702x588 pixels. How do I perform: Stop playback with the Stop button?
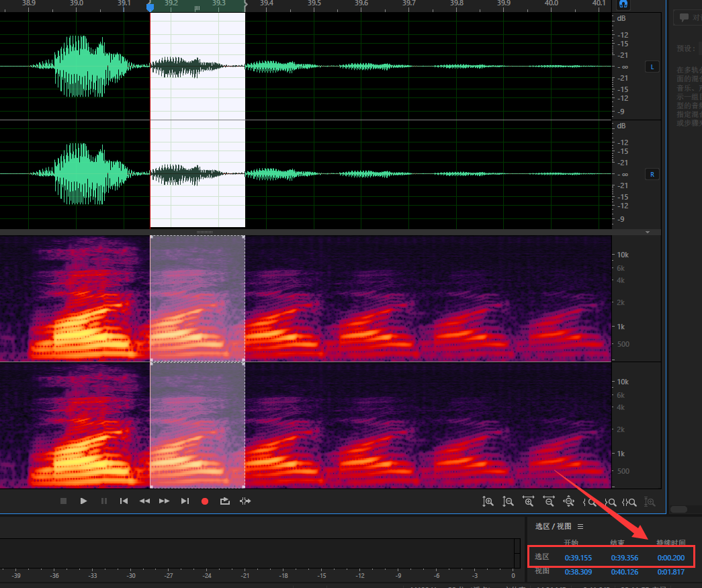[x=63, y=501]
